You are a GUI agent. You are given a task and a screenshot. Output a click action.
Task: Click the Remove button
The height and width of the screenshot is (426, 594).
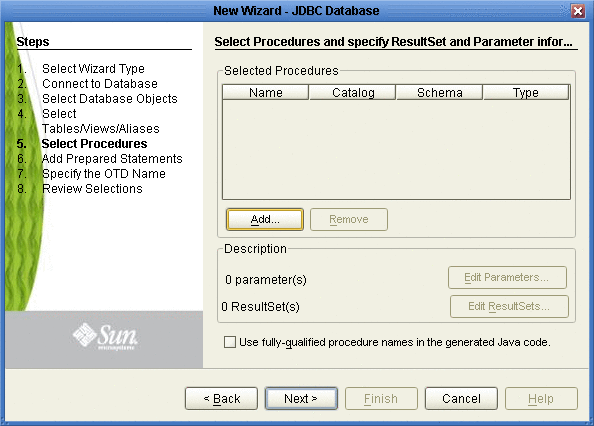click(349, 219)
